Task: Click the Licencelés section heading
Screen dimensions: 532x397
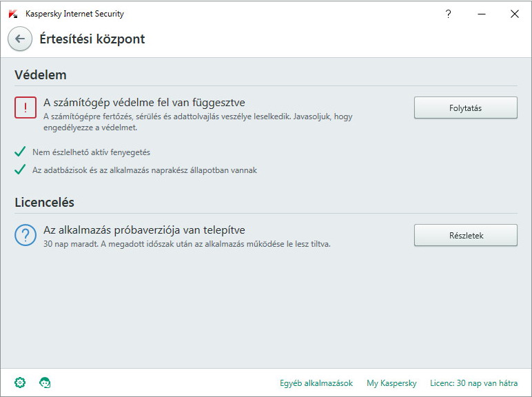Action: 44,203
